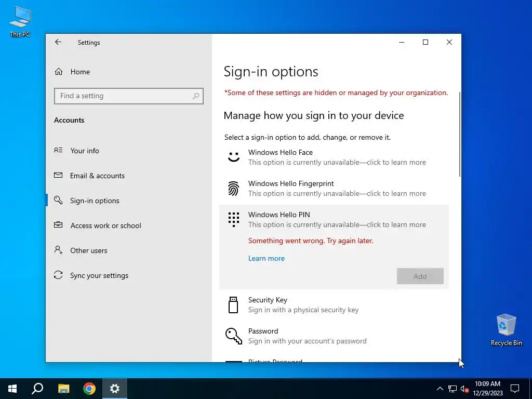Image resolution: width=532 pixels, height=399 pixels.
Task: Click the Add button for PIN
Action: tap(420, 276)
